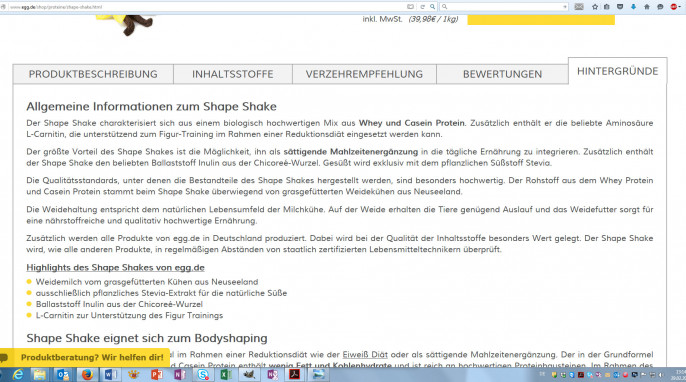This screenshot has width=686, height=382.
Task: Open the Produktbeschreibung tab
Action: click(x=93, y=74)
